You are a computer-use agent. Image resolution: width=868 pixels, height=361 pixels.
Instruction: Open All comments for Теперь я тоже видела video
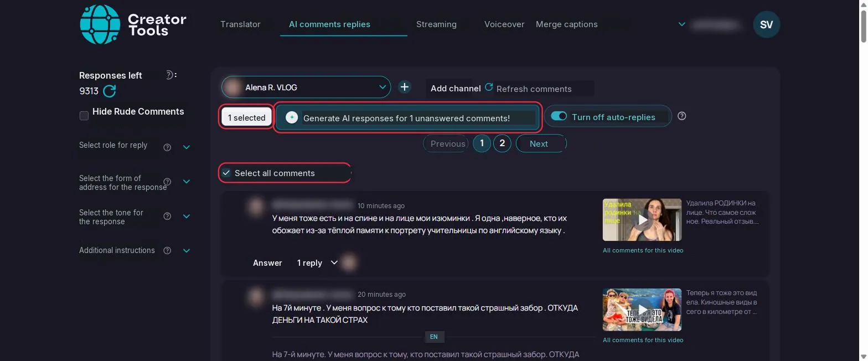(643, 340)
